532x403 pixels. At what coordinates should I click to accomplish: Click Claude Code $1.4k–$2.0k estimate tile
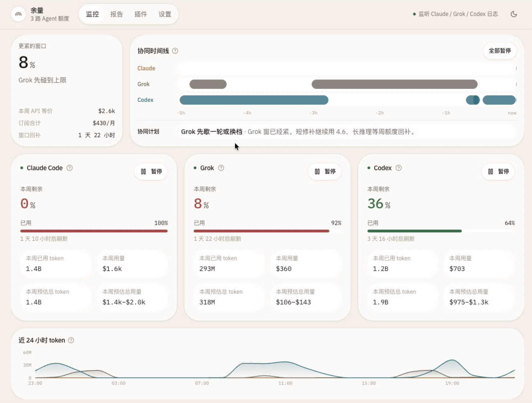click(133, 298)
